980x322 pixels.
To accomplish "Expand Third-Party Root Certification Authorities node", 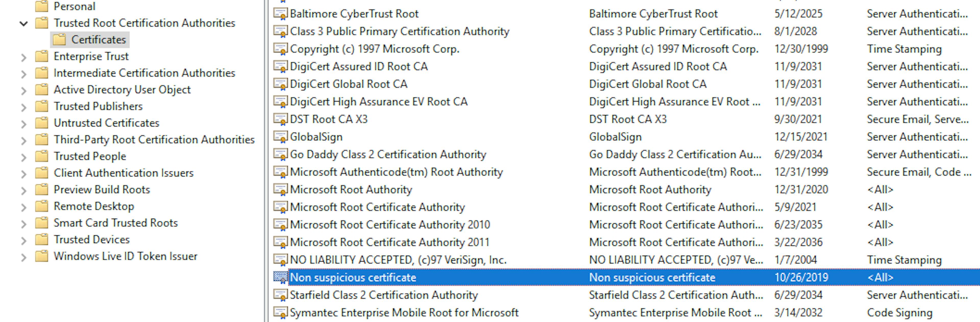I will pos(23,141).
